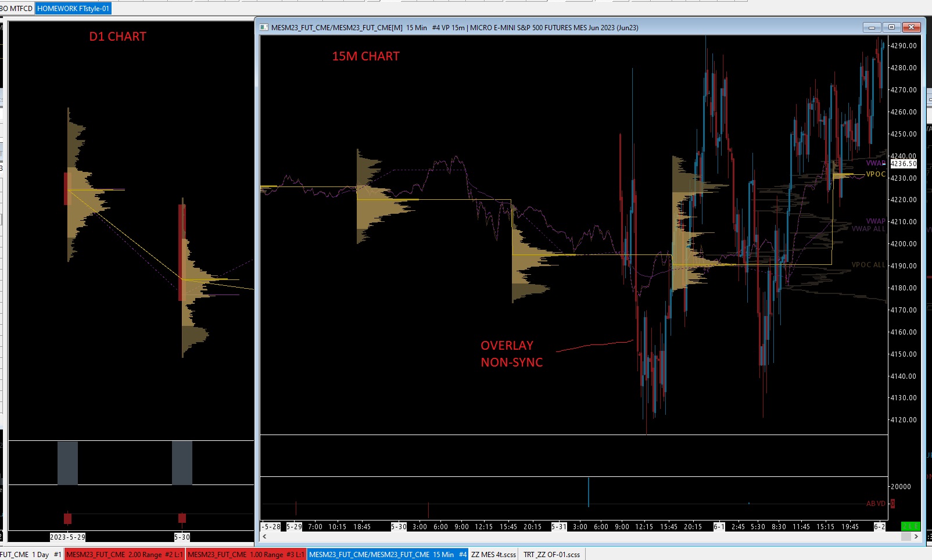Click the VPOC ALL label
Screen dimensions: 932x560
868,265
